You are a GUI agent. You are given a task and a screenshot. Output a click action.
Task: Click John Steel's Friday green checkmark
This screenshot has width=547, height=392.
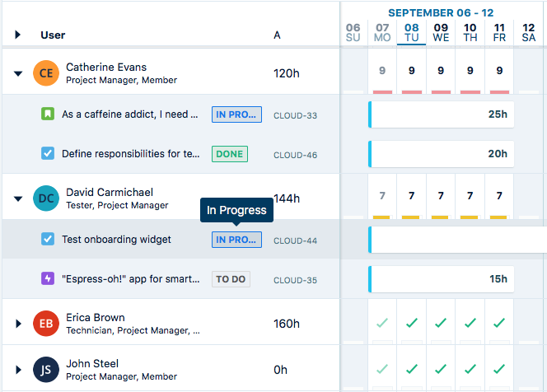pyautogui.click(x=499, y=370)
